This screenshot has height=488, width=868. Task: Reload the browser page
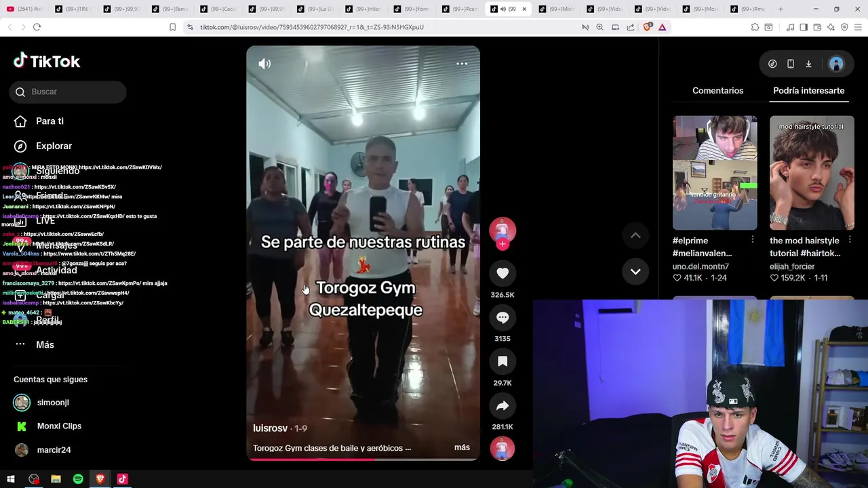pos(37,27)
